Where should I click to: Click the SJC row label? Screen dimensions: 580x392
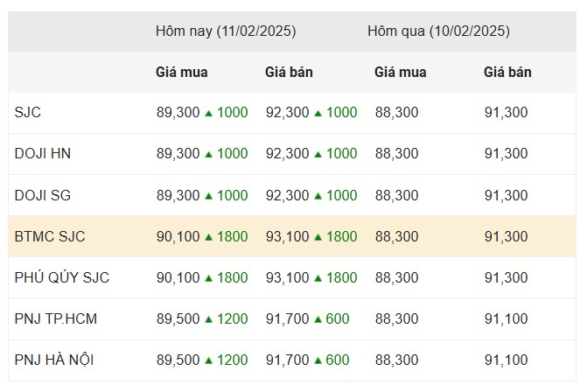[28, 113]
